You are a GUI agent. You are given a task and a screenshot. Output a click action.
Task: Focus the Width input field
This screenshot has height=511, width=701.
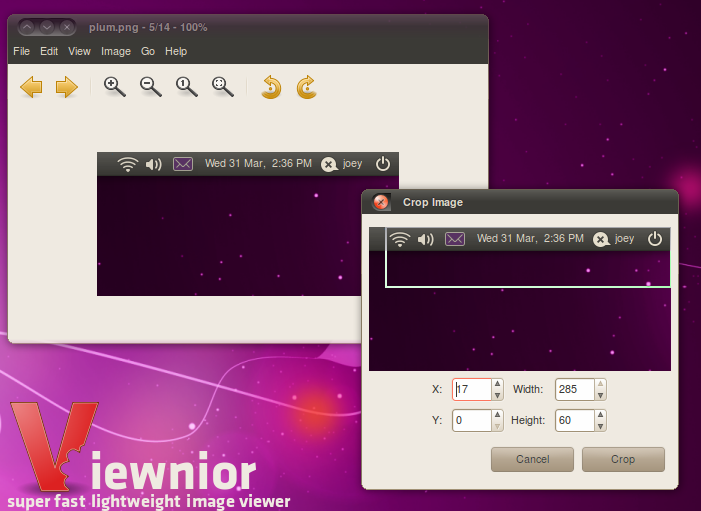pos(574,389)
